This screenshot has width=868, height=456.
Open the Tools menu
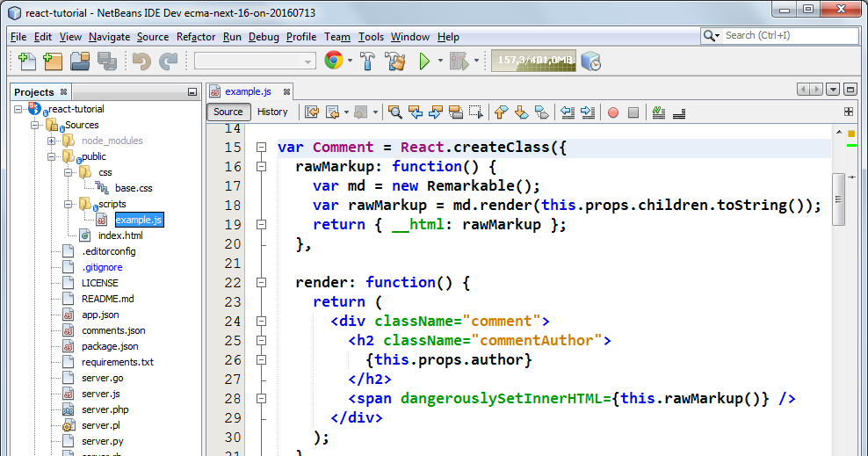click(x=371, y=37)
